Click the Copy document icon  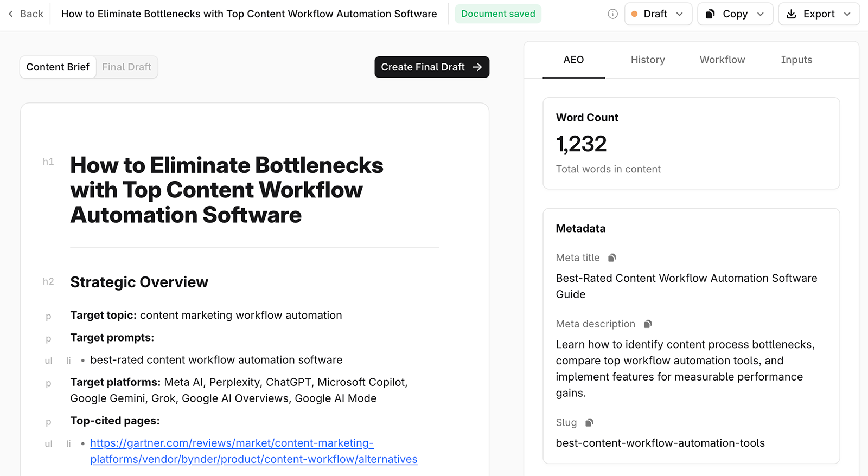point(710,14)
